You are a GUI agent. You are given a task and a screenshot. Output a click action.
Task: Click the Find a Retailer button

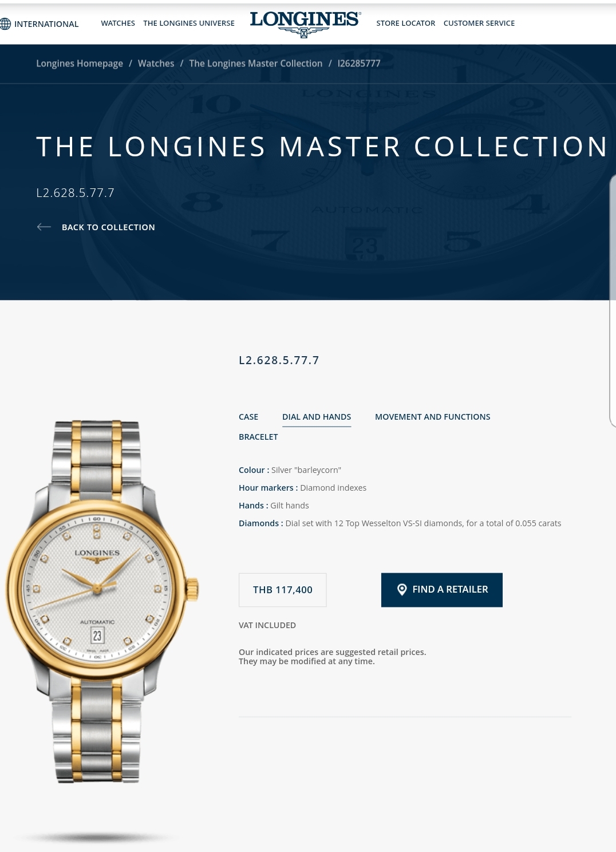click(x=442, y=590)
